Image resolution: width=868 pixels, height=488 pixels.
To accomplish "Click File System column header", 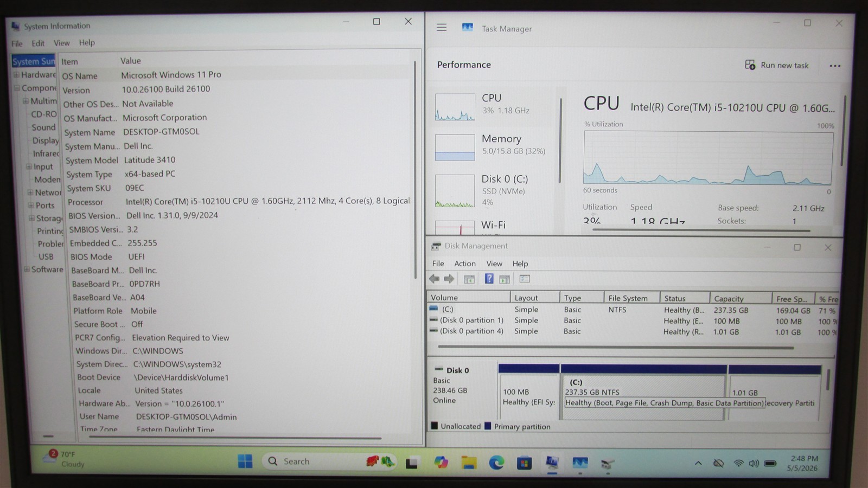I will tap(631, 298).
